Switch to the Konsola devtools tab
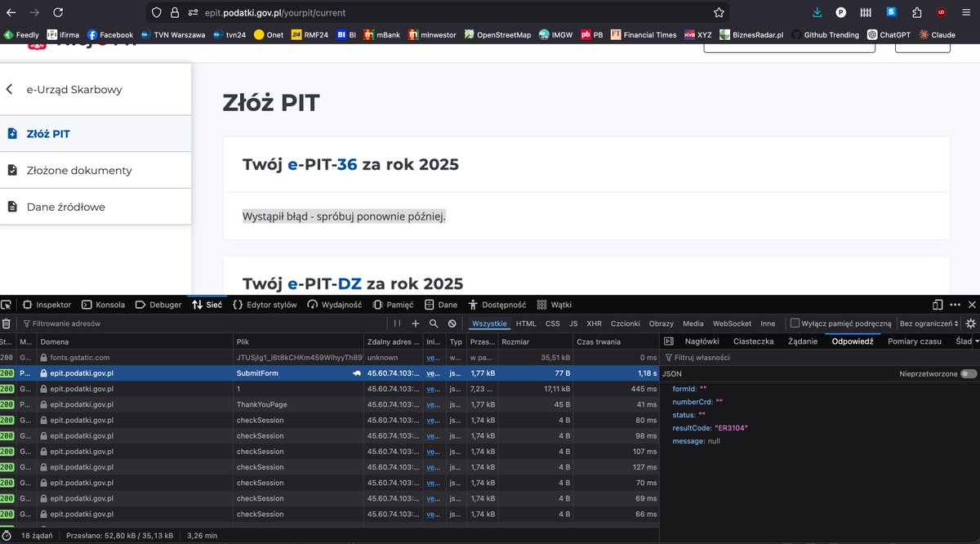980x544 pixels. point(103,305)
